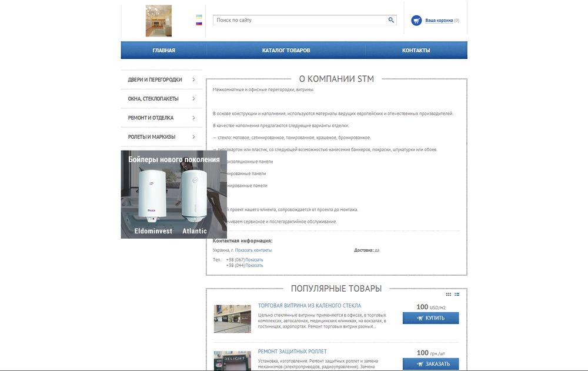
Task: Click the ПОПУЛЯРНЫЕ ТОВАРЫ heading
Action: click(x=336, y=289)
